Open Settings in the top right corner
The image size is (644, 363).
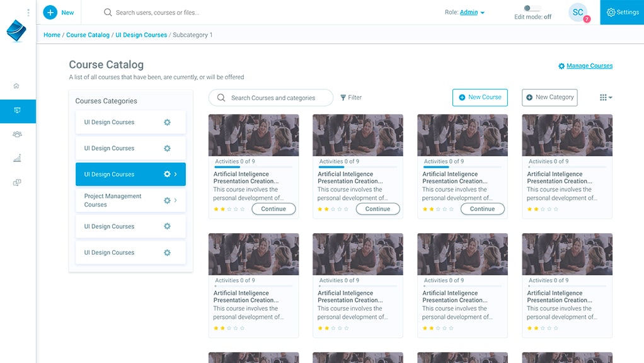622,13
